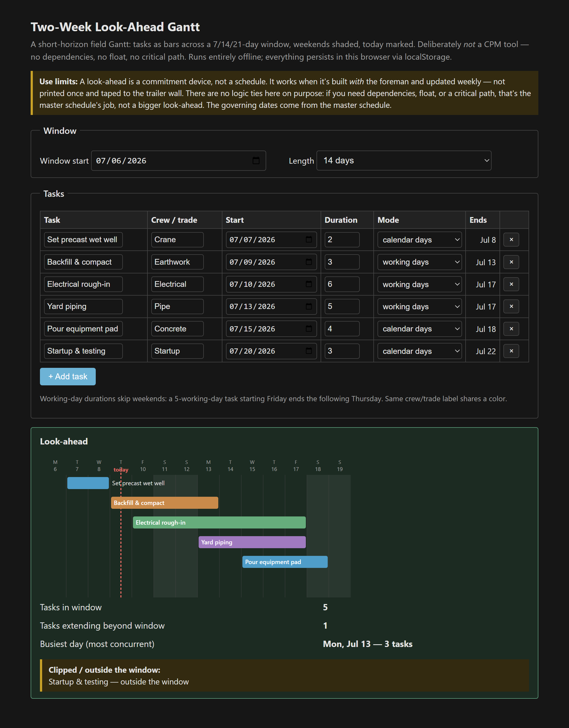
Task: Click the Startup crew field
Action: pyautogui.click(x=177, y=351)
